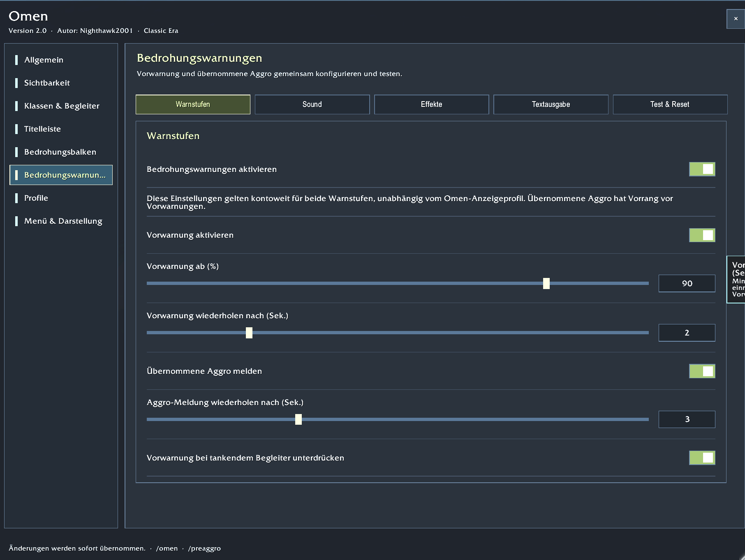745x560 pixels.
Task: Open the Effekte tab
Action: [431, 104]
